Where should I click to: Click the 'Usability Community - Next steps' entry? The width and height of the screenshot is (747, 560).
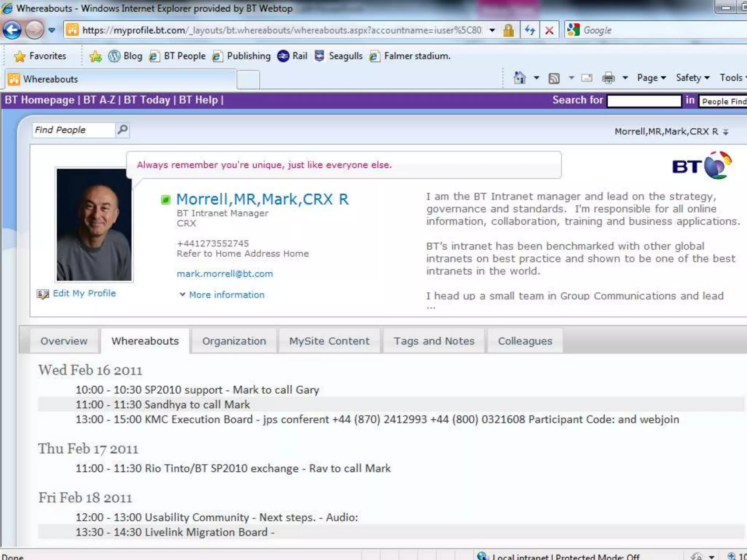coord(217,517)
